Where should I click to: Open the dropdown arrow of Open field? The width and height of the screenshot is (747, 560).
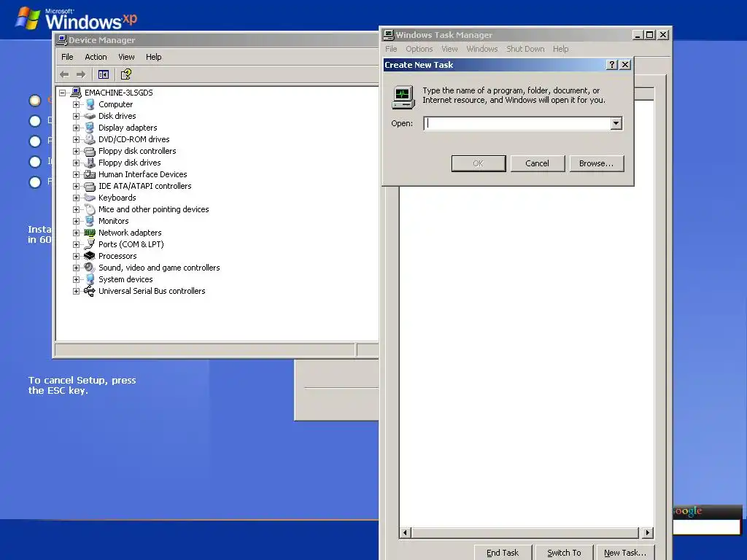pyautogui.click(x=616, y=123)
